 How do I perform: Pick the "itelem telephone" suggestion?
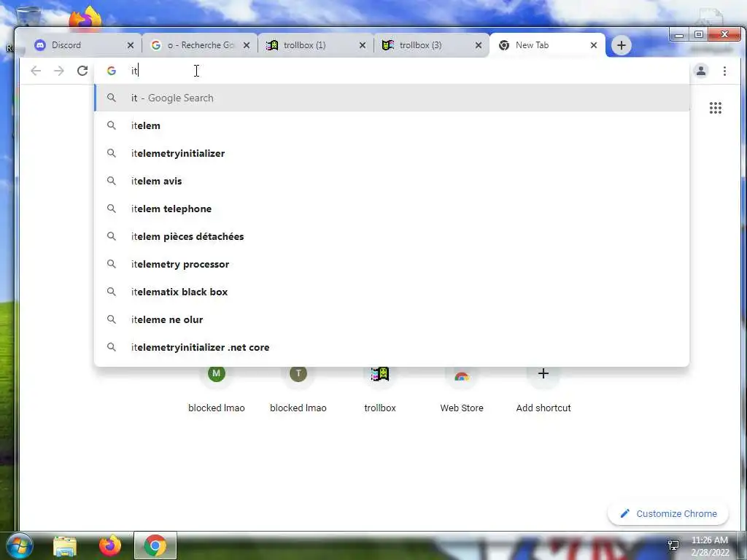392,209
